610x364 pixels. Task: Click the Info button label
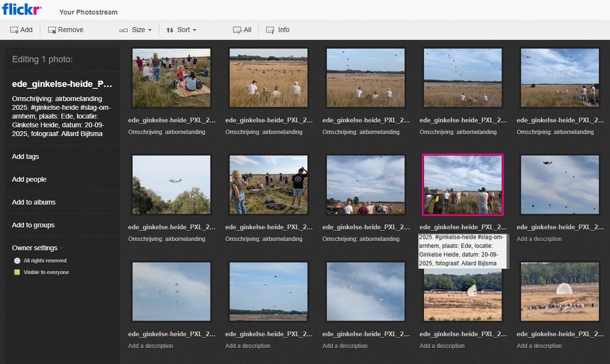(284, 30)
